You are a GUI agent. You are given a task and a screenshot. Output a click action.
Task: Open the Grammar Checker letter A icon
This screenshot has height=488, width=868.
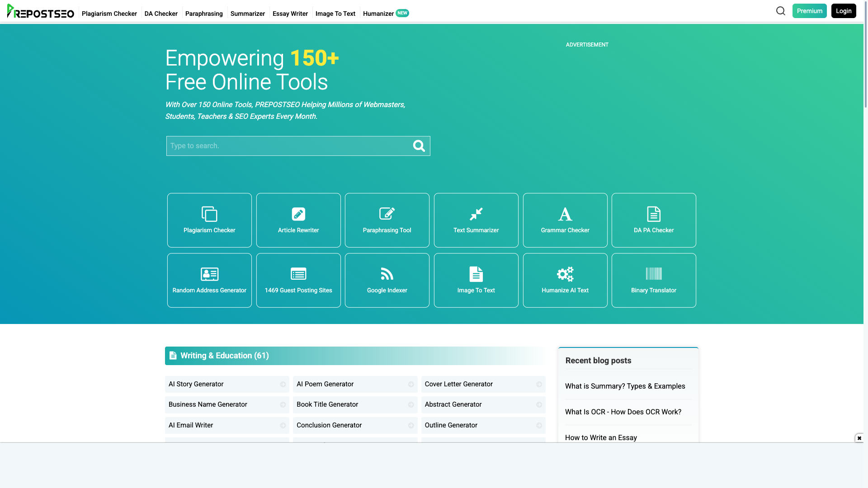coord(565,214)
